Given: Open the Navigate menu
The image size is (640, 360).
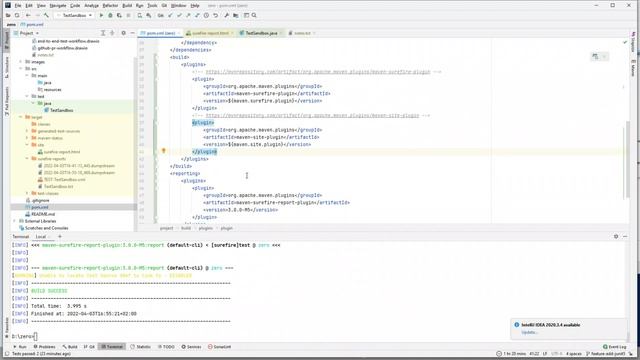Looking at the screenshot, I should tap(58, 6).
